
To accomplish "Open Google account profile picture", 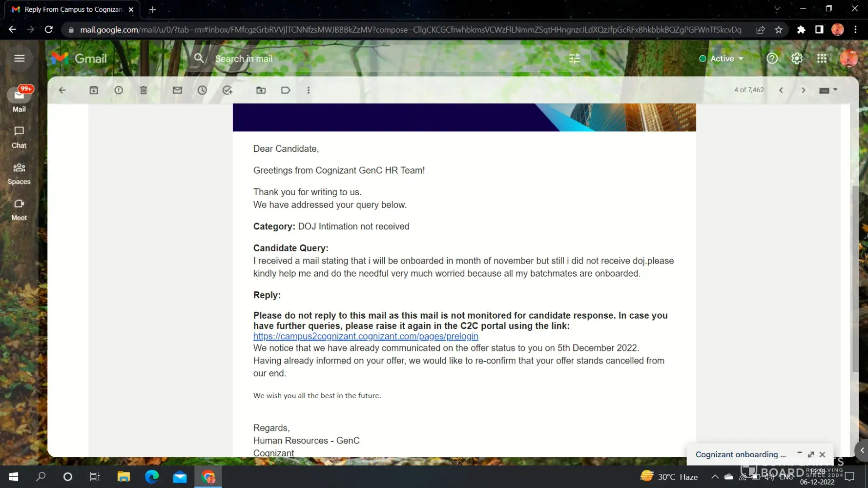I will coord(849,59).
